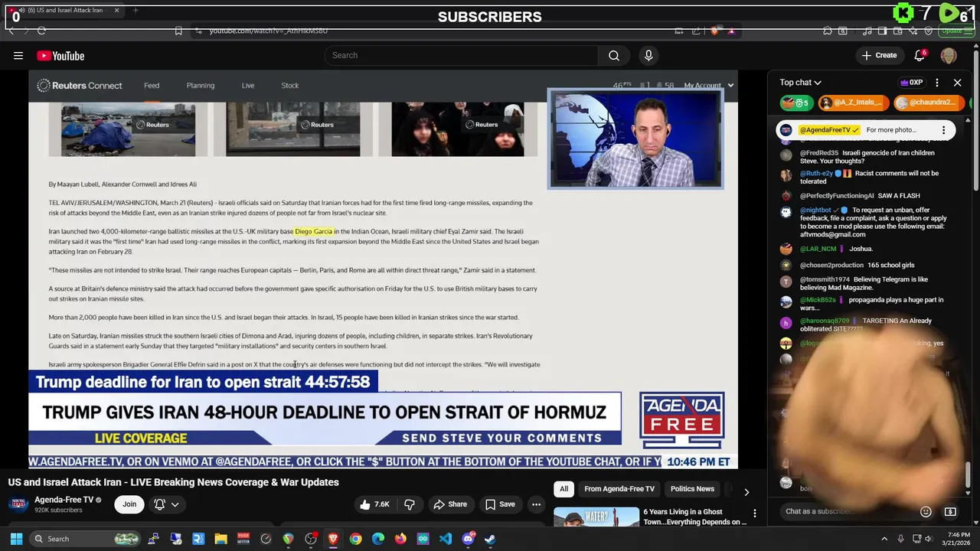Open Steam from taskbar
The width and height of the screenshot is (980, 551).
tap(490, 539)
